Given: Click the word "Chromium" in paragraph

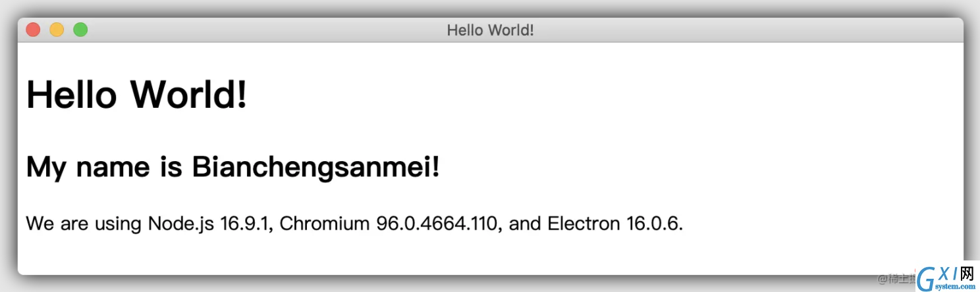Looking at the screenshot, I should pos(325,224).
